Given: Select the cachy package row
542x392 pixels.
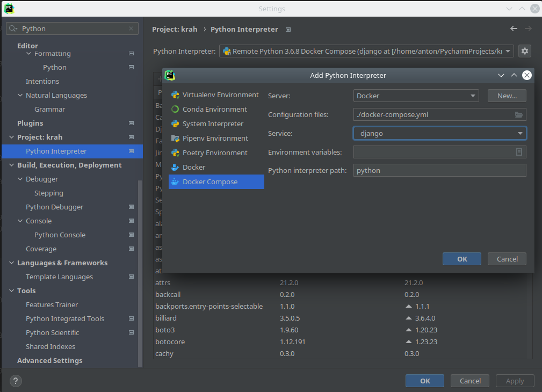Looking at the screenshot, I should (x=342, y=353).
